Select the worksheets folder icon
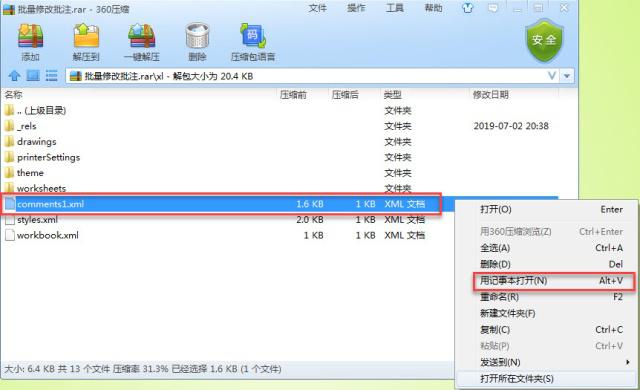 pos(9,188)
